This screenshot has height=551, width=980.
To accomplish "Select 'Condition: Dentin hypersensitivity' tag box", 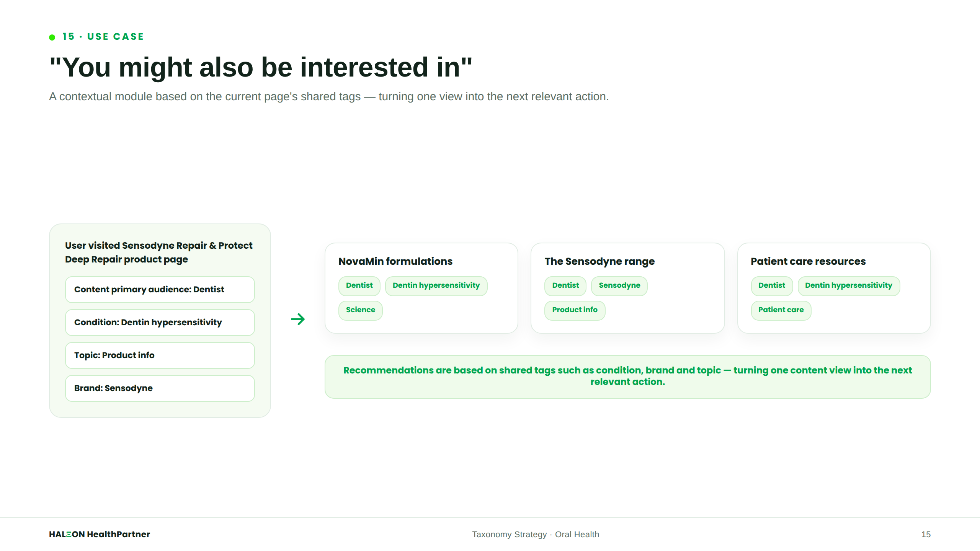I will (x=160, y=323).
